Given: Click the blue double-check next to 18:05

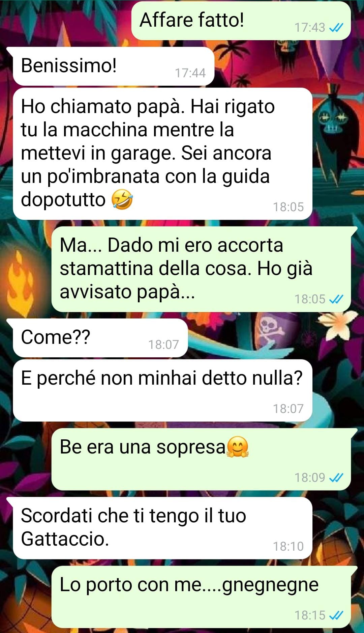Looking at the screenshot, I should [x=336, y=299].
